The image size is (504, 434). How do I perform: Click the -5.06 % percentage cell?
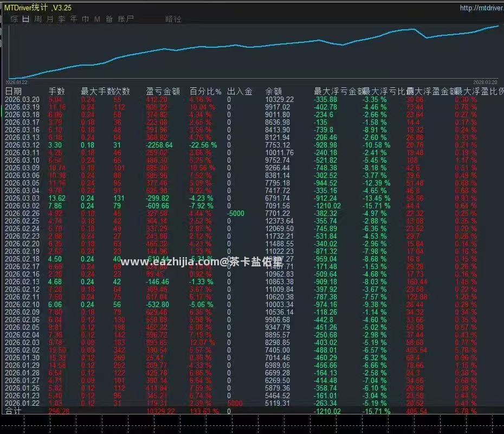[x=201, y=305]
